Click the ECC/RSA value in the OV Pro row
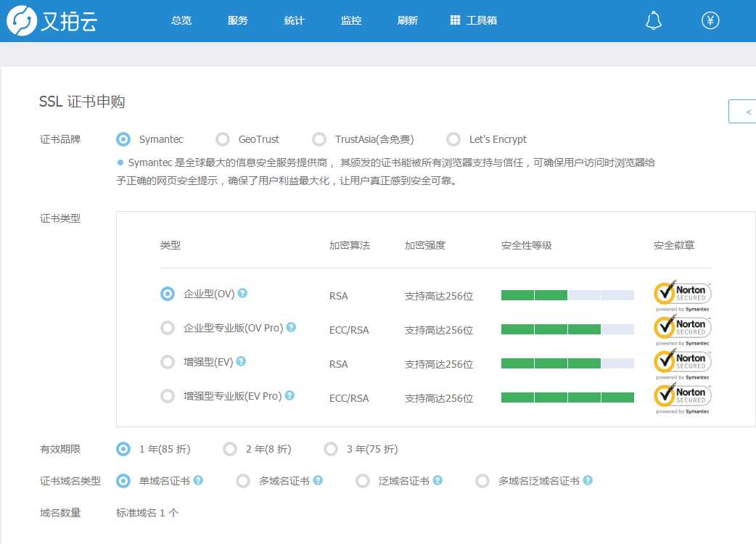This screenshot has height=544, width=756. (x=349, y=330)
